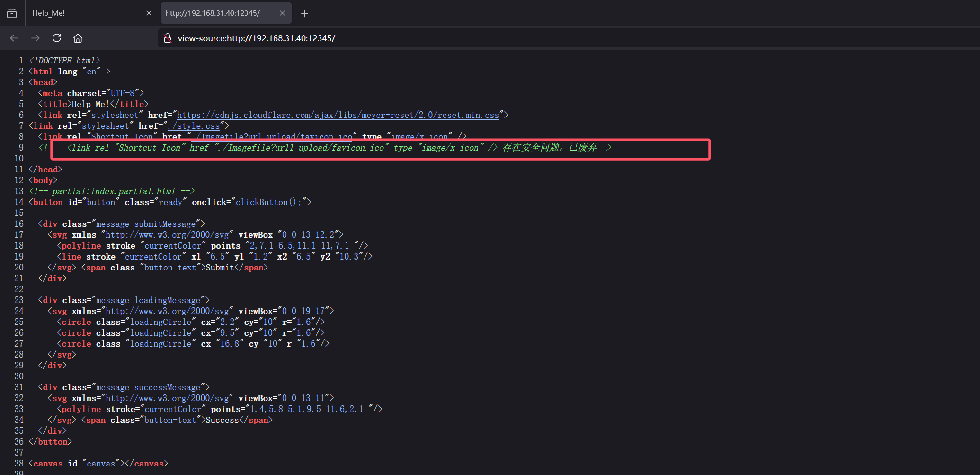This screenshot has width=980, height=475.
Task: Click the 'message submitMessage' class value
Action: tap(146, 224)
